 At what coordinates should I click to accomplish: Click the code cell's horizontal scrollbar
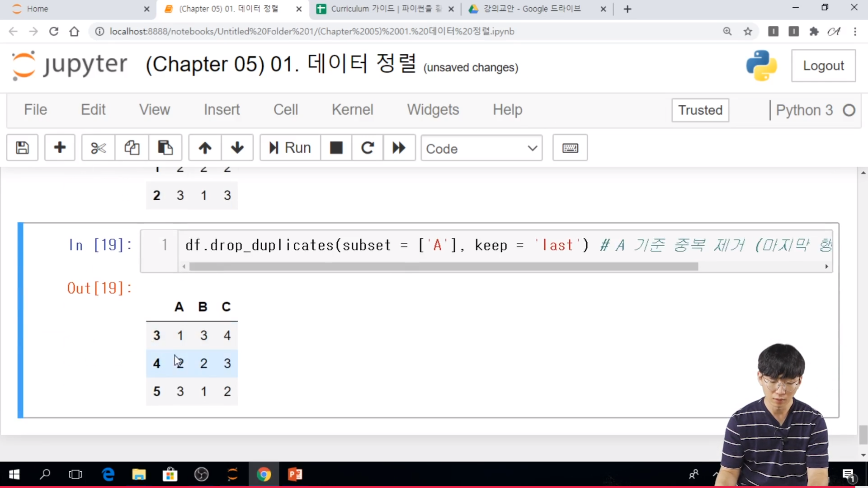[x=443, y=267]
